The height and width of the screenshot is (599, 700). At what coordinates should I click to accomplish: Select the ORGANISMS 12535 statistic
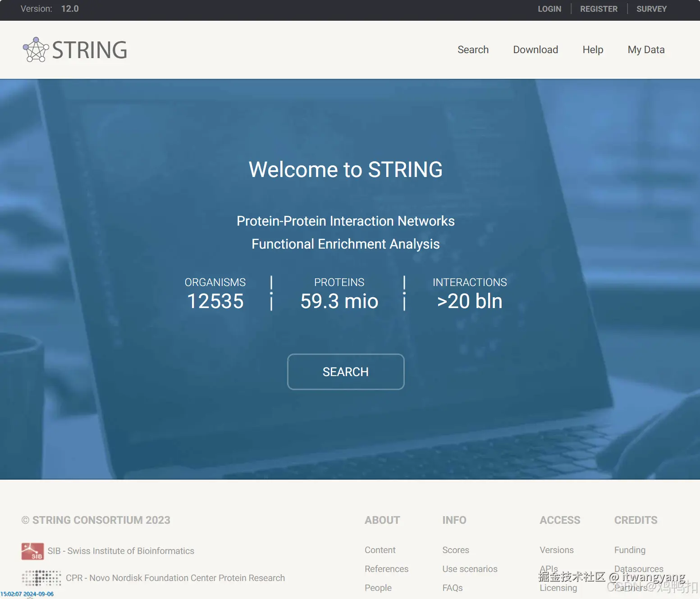point(215,294)
